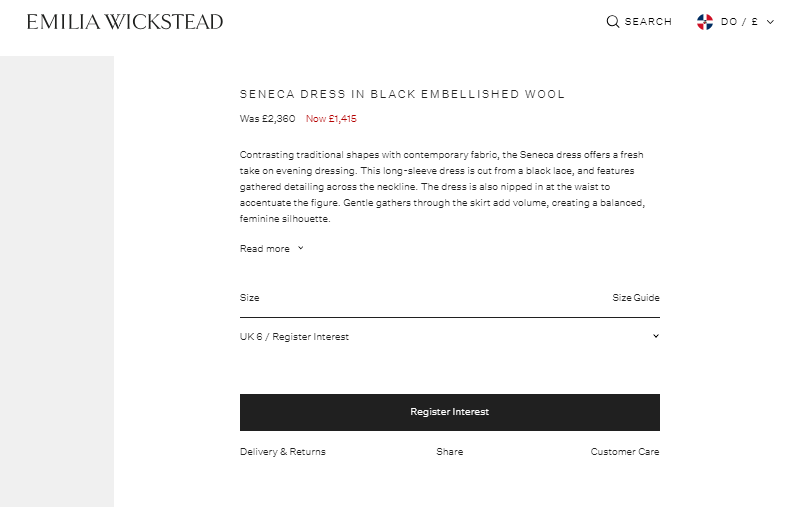Image resolution: width=787 pixels, height=507 pixels.
Task: Open the SEARCH text label
Action: pos(648,22)
